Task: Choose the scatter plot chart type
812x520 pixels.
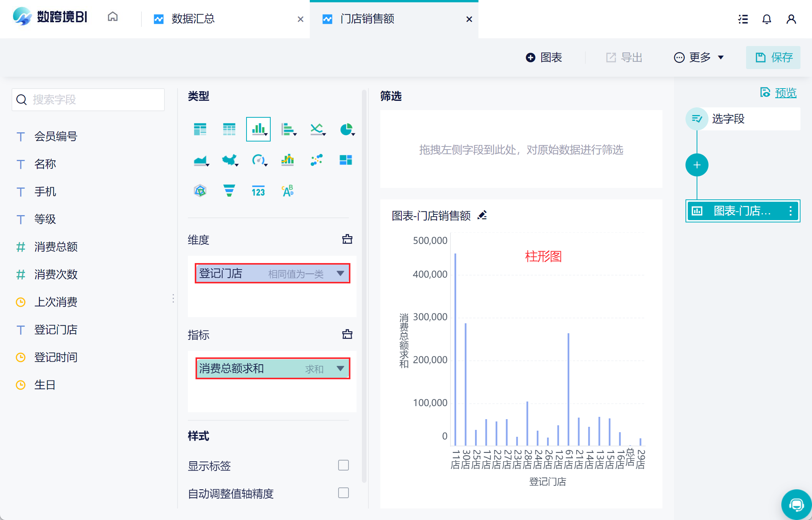Action: coord(317,160)
